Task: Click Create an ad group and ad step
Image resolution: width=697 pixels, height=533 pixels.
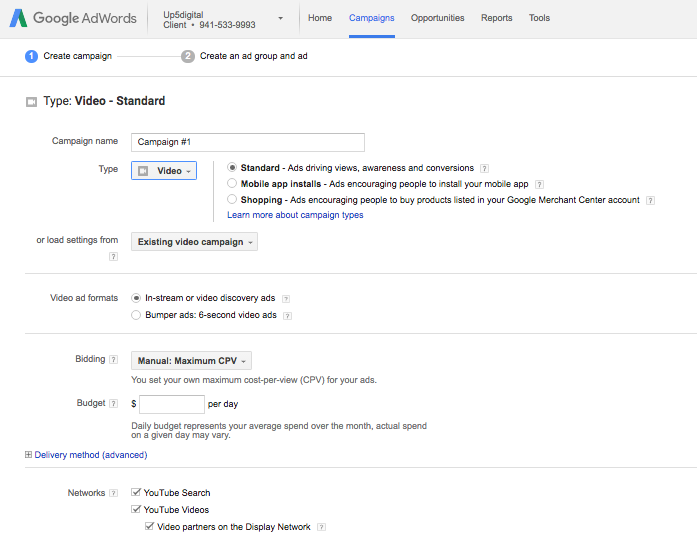Action: coord(253,56)
